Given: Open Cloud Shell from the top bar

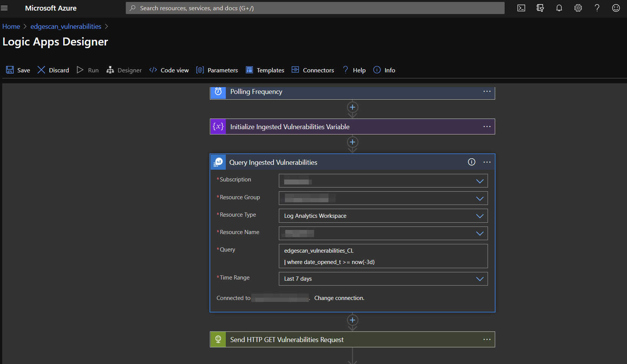Looking at the screenshot, I should click(x=521, y=8).
